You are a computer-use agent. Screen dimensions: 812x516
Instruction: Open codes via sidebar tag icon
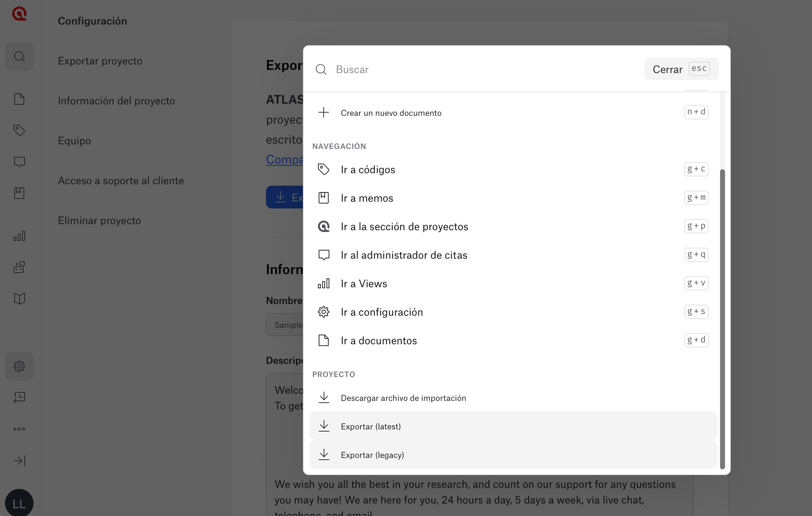pyautogui.click(x=19, y=130)
